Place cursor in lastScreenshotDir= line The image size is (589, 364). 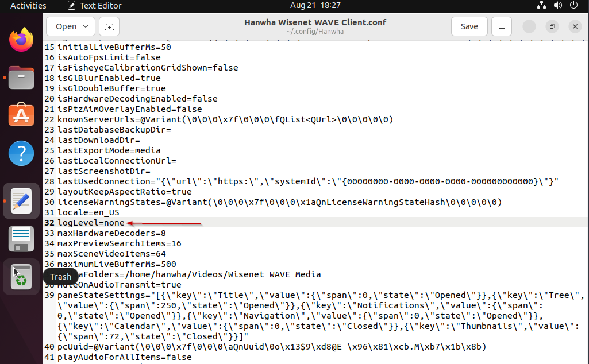(103, 171)
